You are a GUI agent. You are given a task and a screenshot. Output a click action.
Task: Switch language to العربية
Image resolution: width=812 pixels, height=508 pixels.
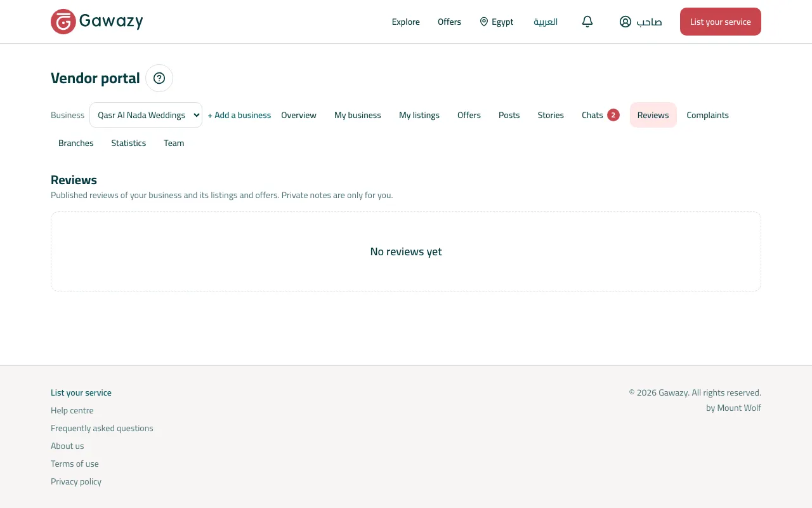546,22
